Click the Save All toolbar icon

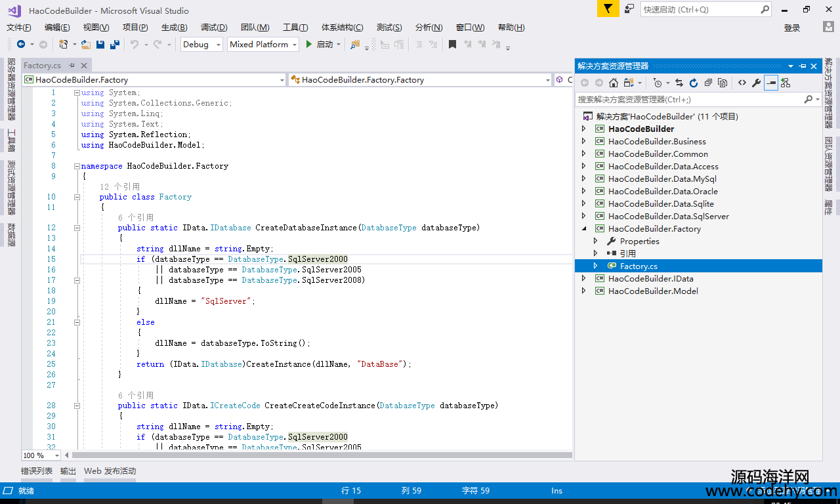click(114, 45)
